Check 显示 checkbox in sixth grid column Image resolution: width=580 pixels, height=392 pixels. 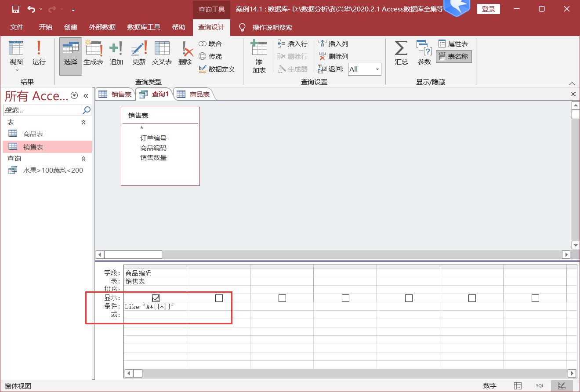472,298
